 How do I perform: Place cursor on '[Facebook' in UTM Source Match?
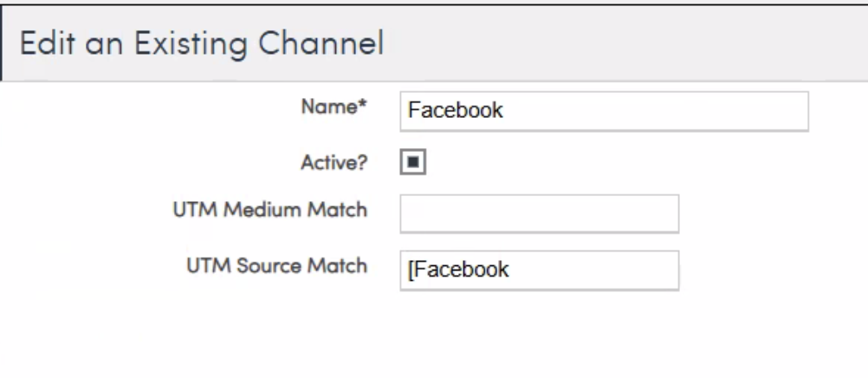coord(459,270)
